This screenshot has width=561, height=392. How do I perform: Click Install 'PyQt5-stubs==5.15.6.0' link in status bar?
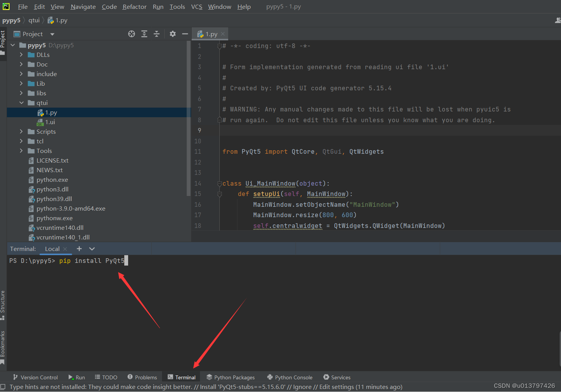243,387
